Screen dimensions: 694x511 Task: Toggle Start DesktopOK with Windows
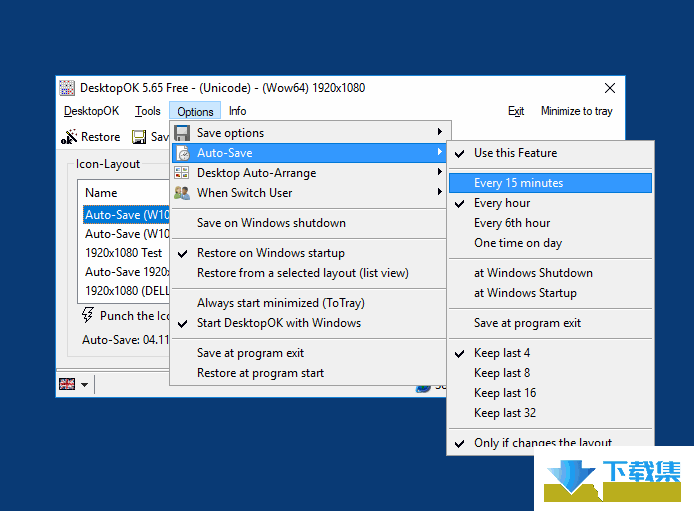[308, 323]
